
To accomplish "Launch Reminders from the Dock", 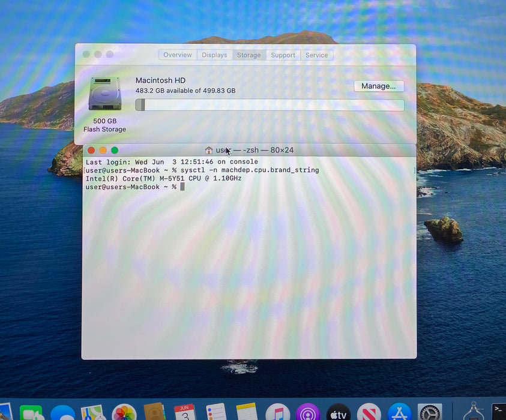I will 216,412.
